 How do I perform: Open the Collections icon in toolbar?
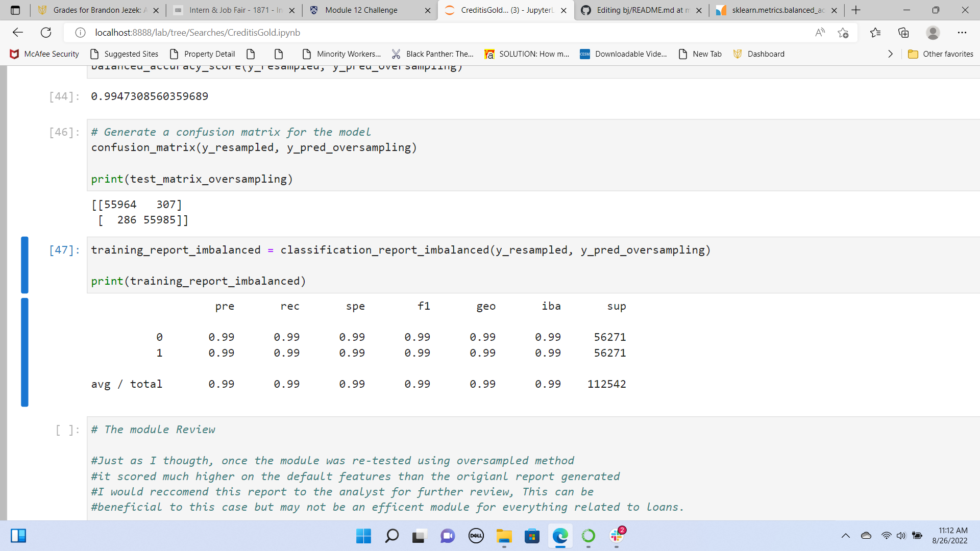click(903, 33)
